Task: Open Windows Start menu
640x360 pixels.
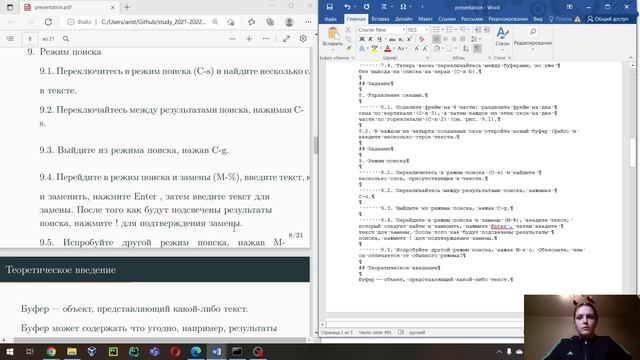Action: [x=9, y=351]
